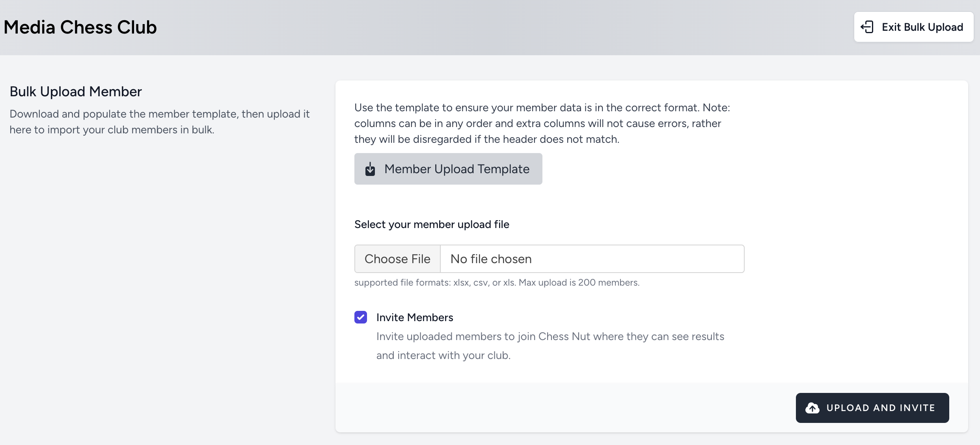Click the Media Chess Club page title
This screenshot has width=980, height=445.
(x=80, y=27)
